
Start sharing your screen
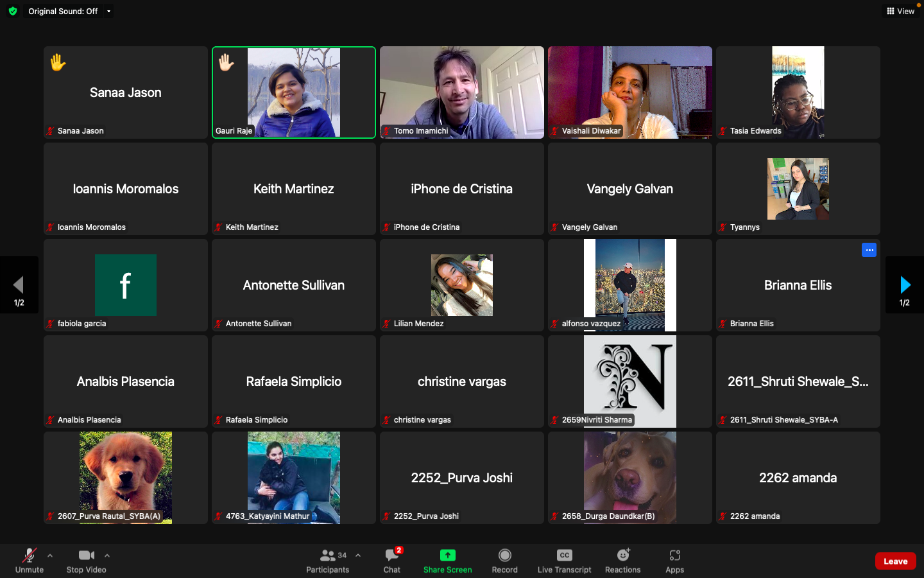pos(447,561)
